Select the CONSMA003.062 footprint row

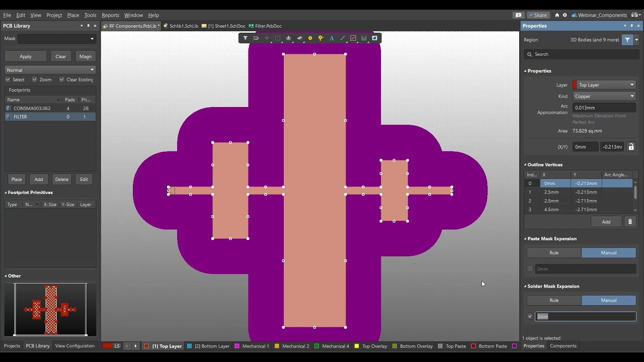(50, 108)
